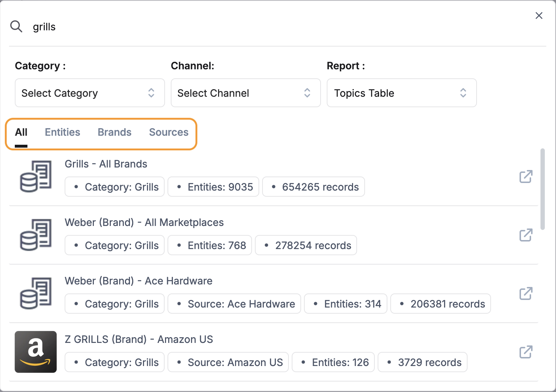Image resolution: width=556 pixels, height=392 pixels.
Task: Switch to the Brands tab
Action: [x=114, y=132]
